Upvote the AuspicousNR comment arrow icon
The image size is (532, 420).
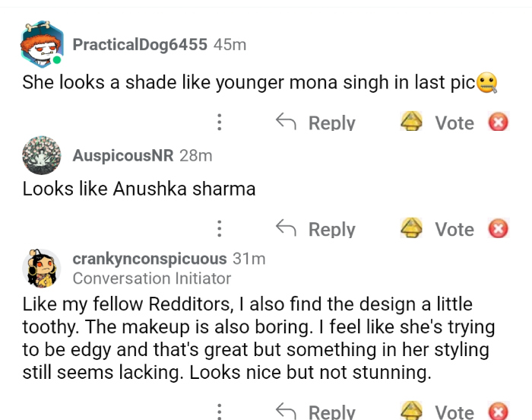[x=412, y=228]
